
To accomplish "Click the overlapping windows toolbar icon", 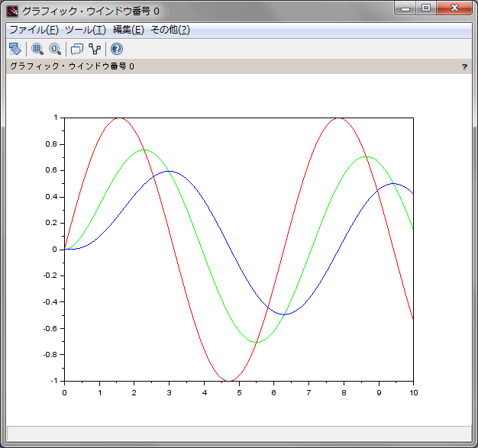I will tap(76, 49).
